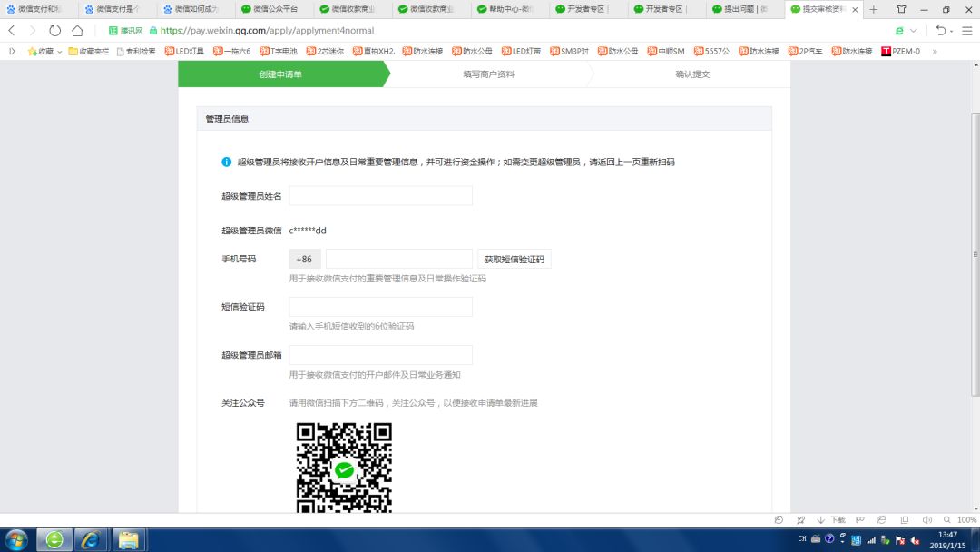Click the status bar split window icon

(x=905, y=520)
